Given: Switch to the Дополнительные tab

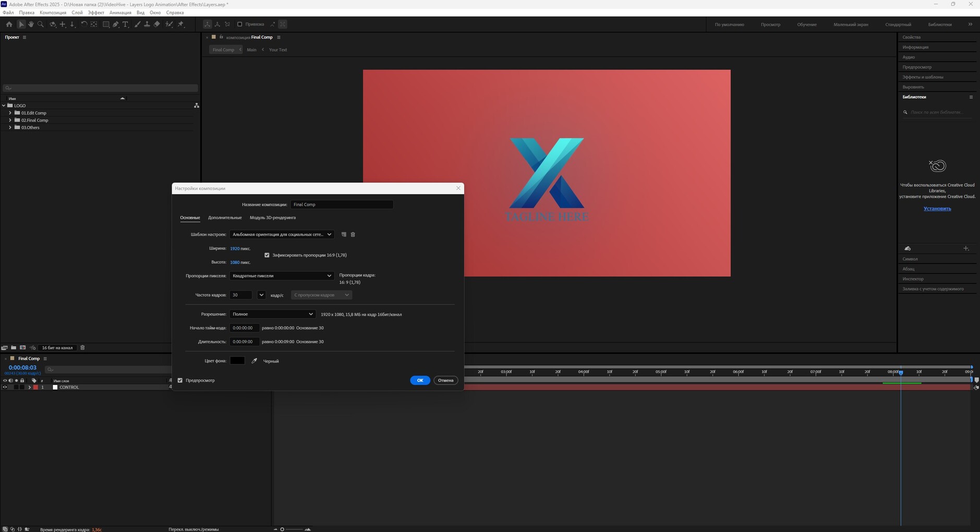Looking at the screenshot, I should [225, 217].
